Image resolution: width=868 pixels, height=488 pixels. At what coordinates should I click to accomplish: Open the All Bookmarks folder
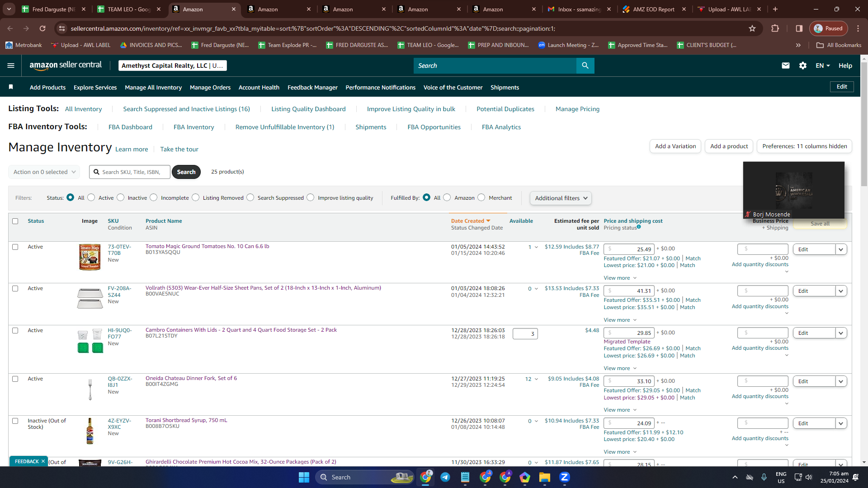(x=839, y=45)
